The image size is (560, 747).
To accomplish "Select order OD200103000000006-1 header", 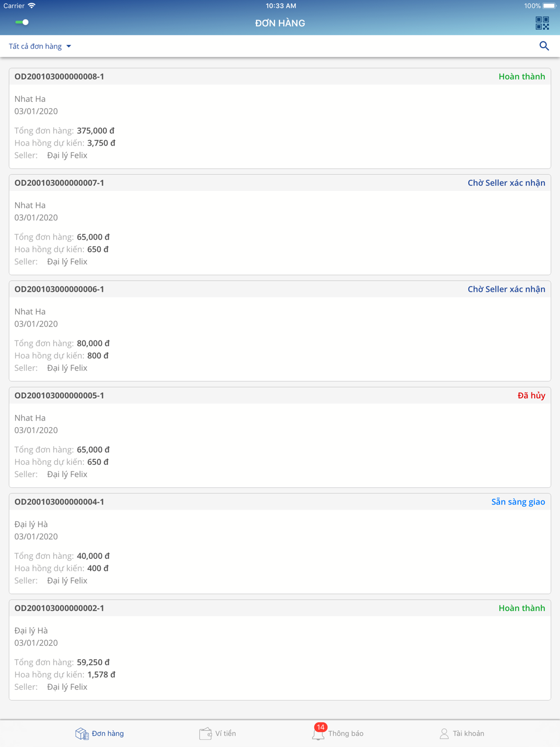I will [x=280, y=289].
